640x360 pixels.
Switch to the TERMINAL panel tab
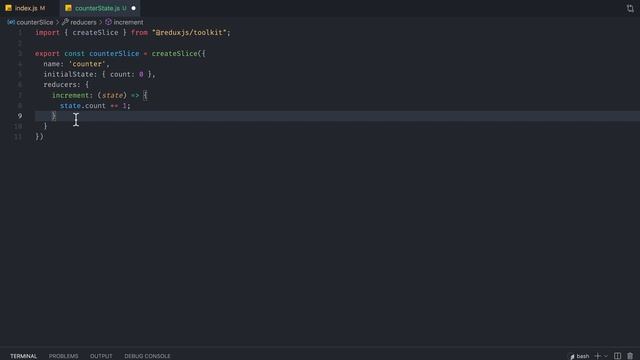tap(24, 356)
